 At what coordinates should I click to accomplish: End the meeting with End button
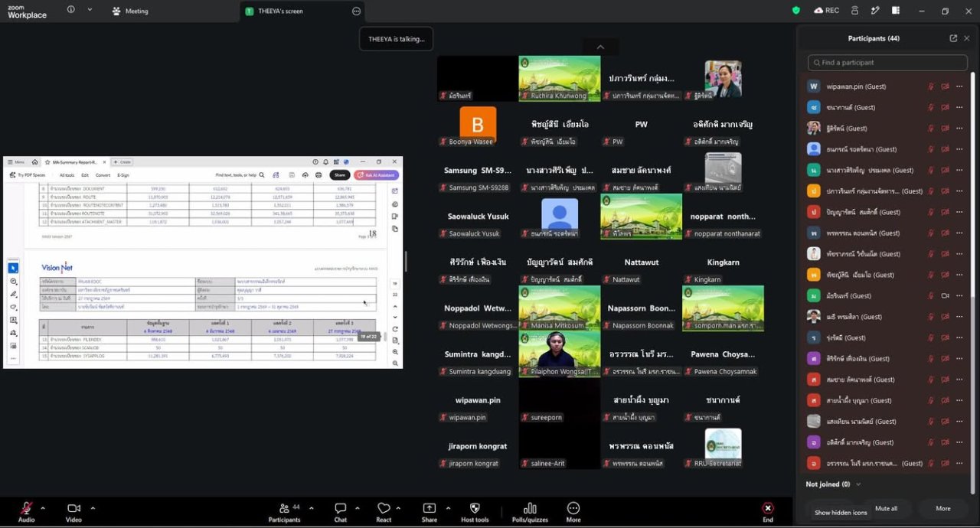point(768,511)
